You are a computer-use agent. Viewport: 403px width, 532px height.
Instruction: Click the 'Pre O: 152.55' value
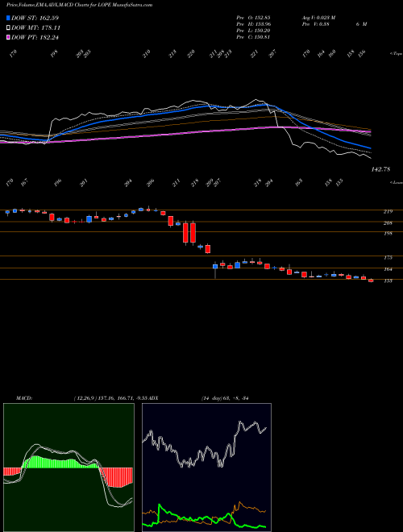(x=253, y=18)
